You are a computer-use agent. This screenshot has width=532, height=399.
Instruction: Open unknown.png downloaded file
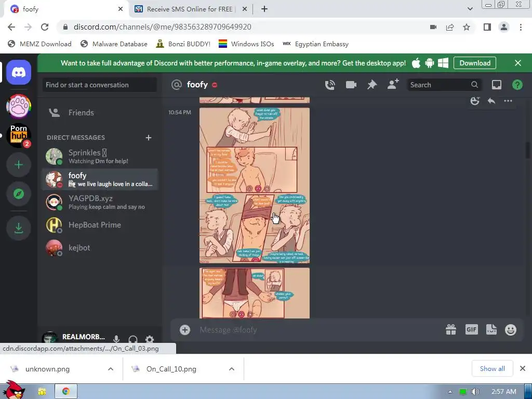(47, 369)
